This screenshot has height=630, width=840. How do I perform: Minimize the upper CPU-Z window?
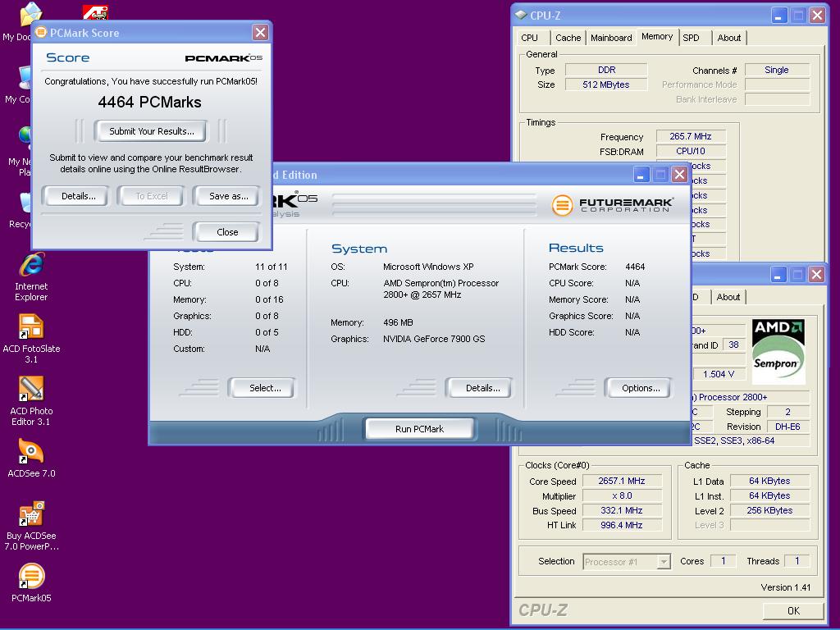tap(779, 15)
